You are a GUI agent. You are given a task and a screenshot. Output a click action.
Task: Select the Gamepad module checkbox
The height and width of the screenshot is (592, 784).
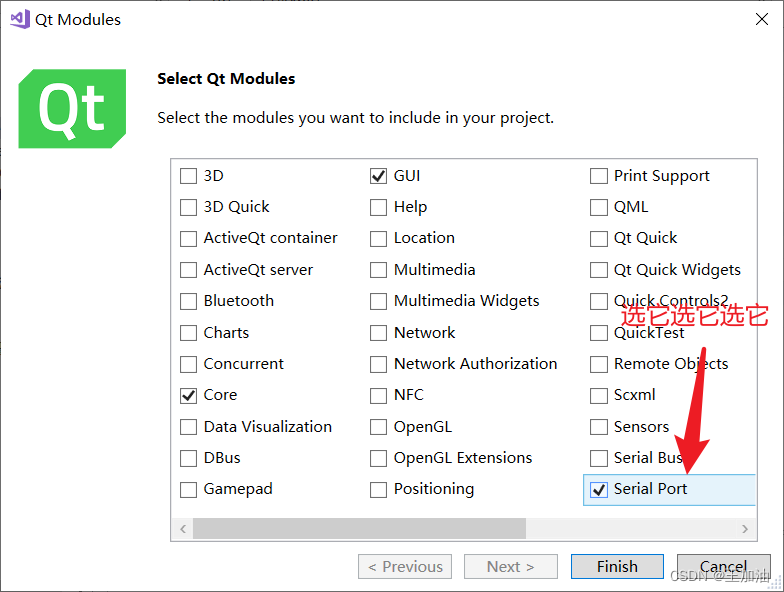(188, 490)
